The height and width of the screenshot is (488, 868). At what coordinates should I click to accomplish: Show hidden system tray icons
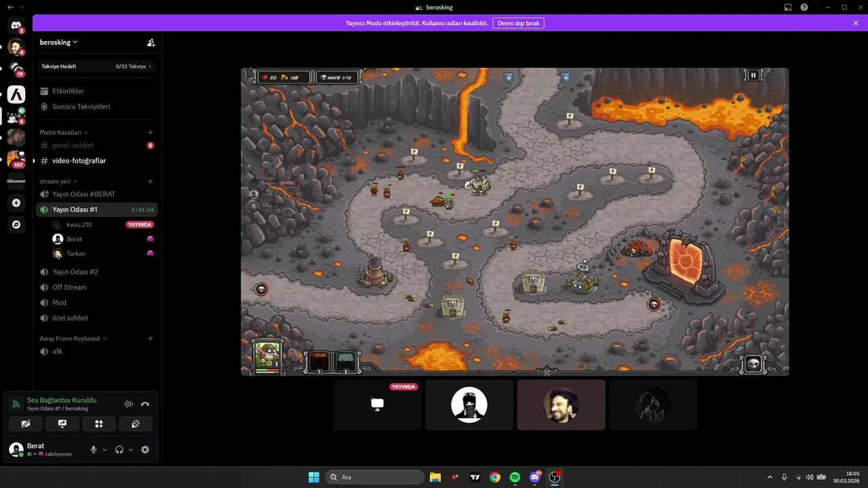[769, 477]
